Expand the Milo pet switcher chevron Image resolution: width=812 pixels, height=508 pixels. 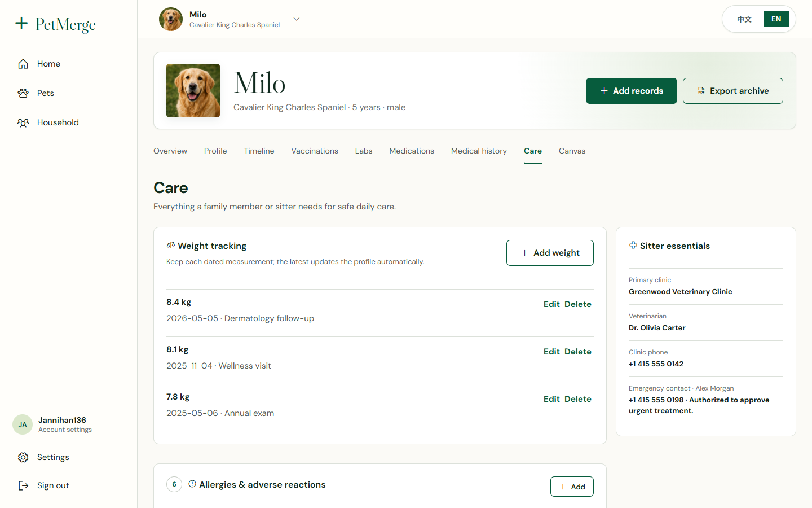point(297,19)
